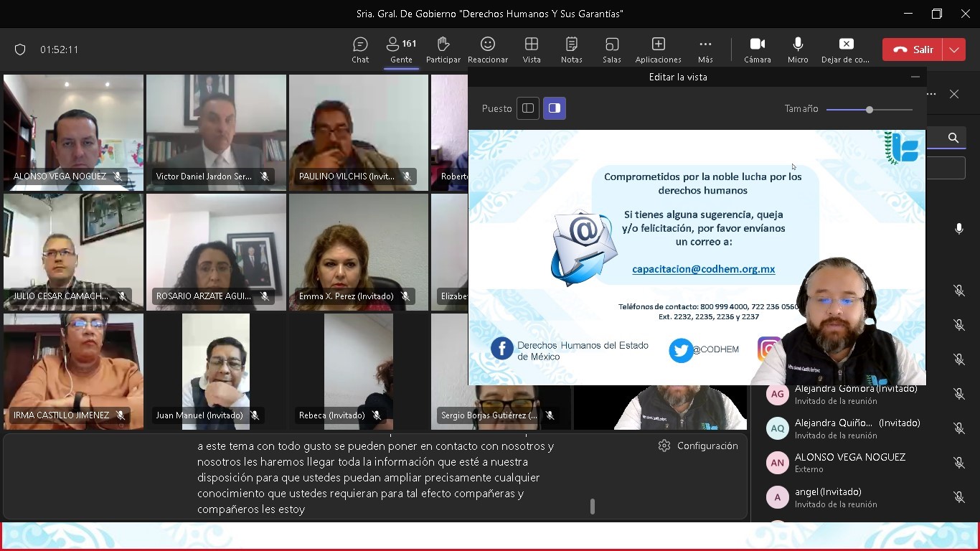Expand the arrow beside the Salir button
This screenshot has height=551, width=980.
(x=954, y=50)
